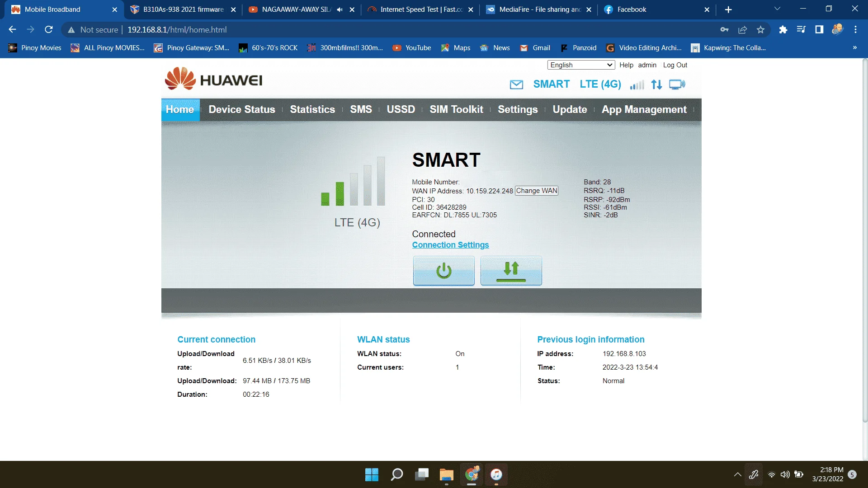Open the volume speaker tray icon
This screenshot has width=868, height=488.
pos(785,474)
